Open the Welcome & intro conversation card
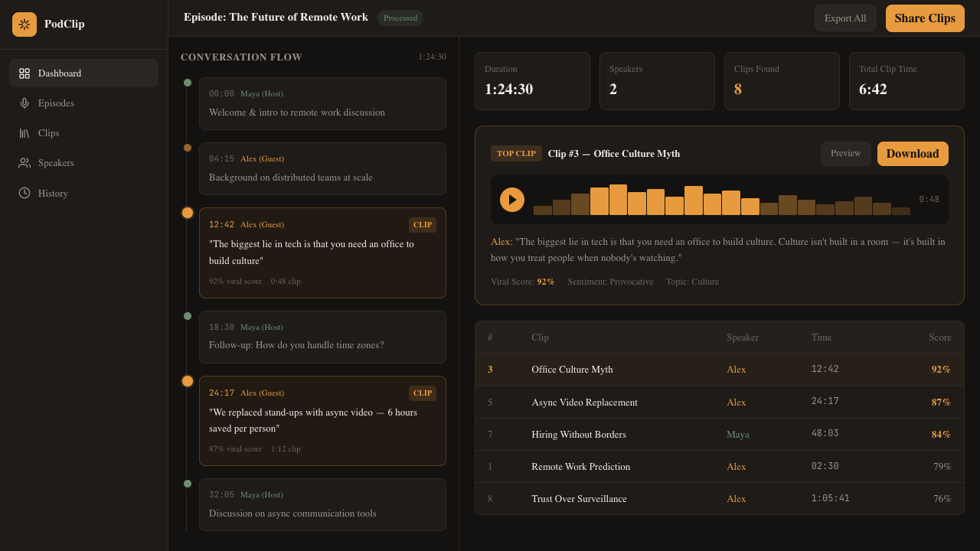This screenshot has width=980, height=551. [322, 103]
